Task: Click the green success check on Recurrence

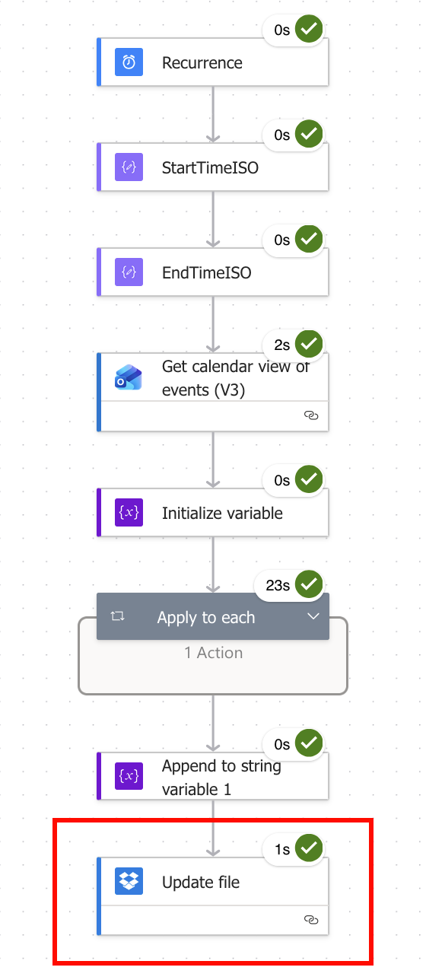Action: (x=309, y=29)
